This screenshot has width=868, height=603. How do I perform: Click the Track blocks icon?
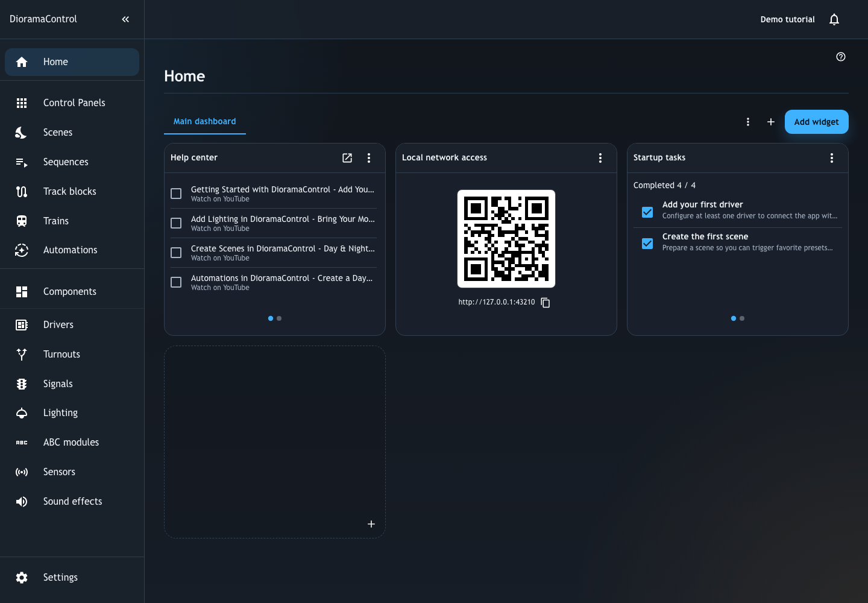pos(22,192)
